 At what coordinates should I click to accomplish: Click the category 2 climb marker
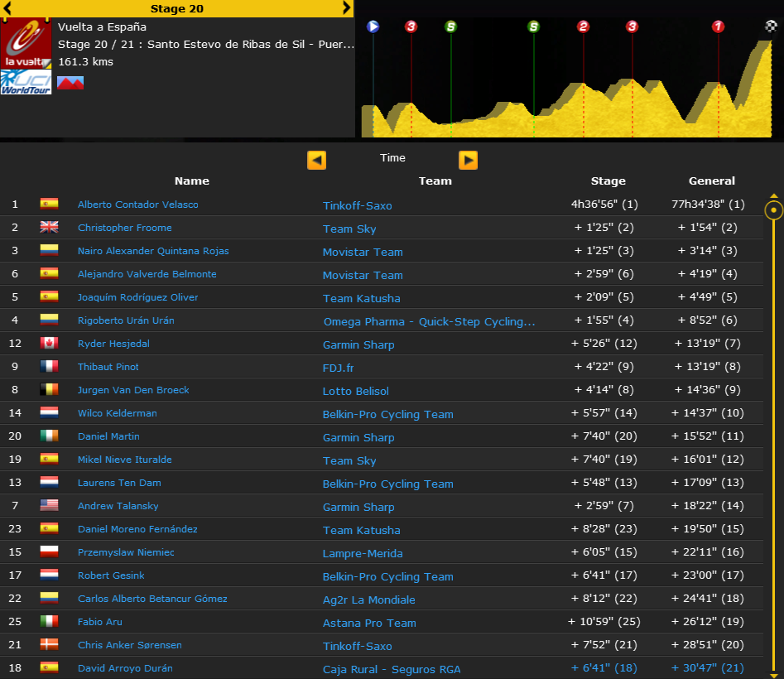click(583, 26)
